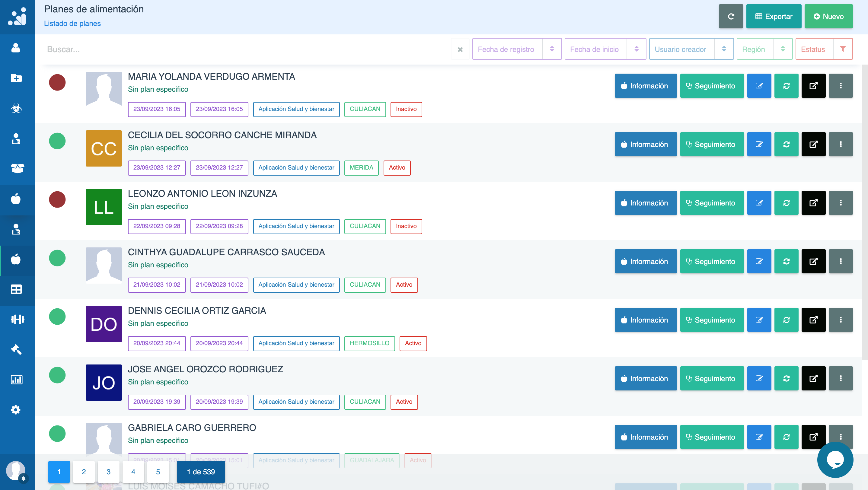Sort by Fecha de registro
This screenshot has width=868, height=490.
(517, 49)
